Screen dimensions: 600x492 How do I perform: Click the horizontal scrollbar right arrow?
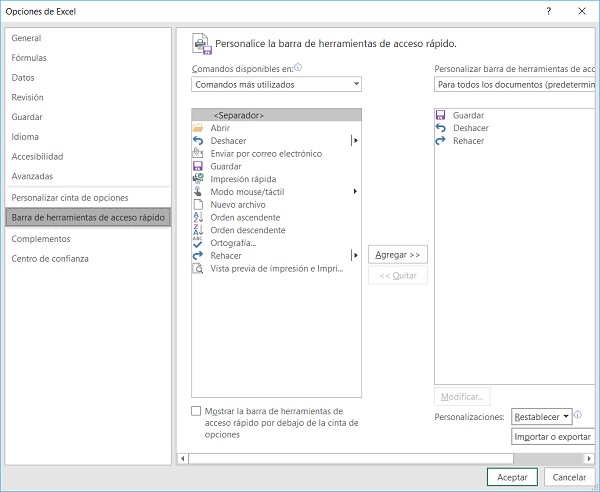click(x=589, y=458)
